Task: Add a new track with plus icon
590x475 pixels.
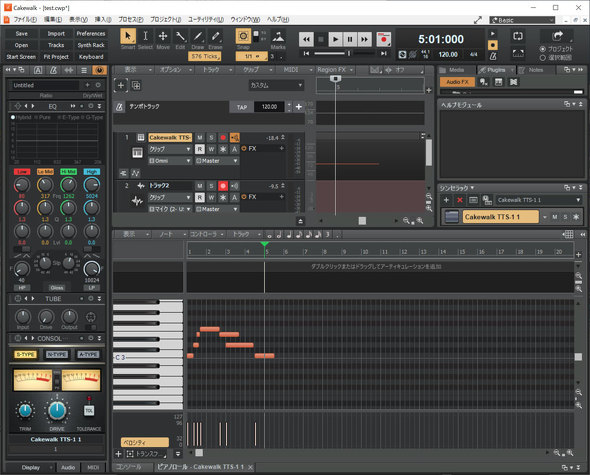Action: click(x=121, y=85)
